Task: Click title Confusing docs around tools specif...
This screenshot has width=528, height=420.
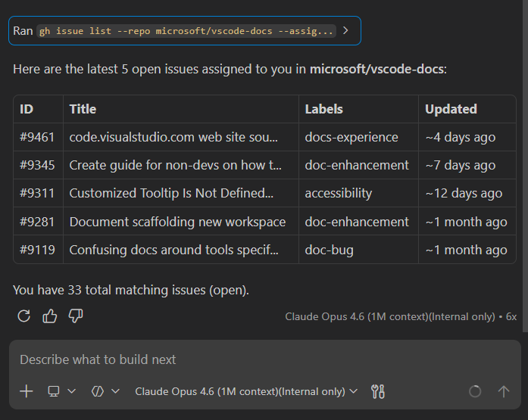Action: point(173,250)
